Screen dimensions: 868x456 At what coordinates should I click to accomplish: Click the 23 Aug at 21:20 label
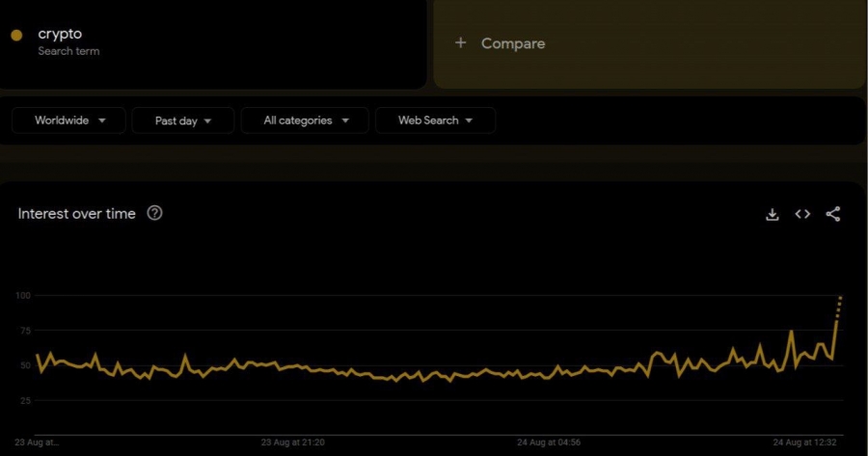292,443
